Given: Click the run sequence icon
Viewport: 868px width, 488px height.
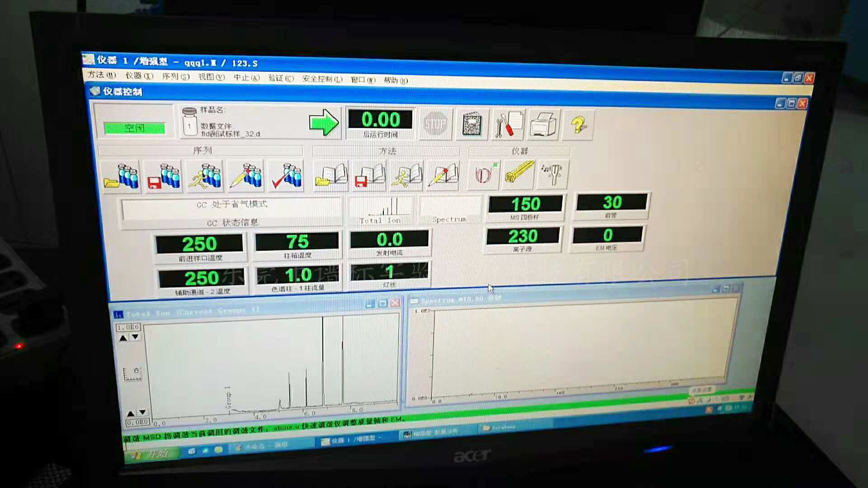Looking at the screenshot, I should tap(205, 176).
